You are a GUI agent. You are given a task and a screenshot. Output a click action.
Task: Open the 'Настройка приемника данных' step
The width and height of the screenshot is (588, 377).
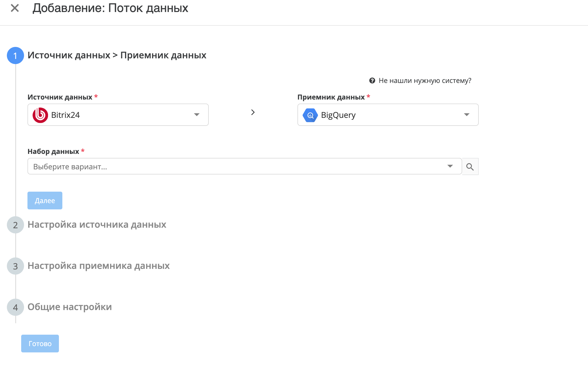pos(98,266)
